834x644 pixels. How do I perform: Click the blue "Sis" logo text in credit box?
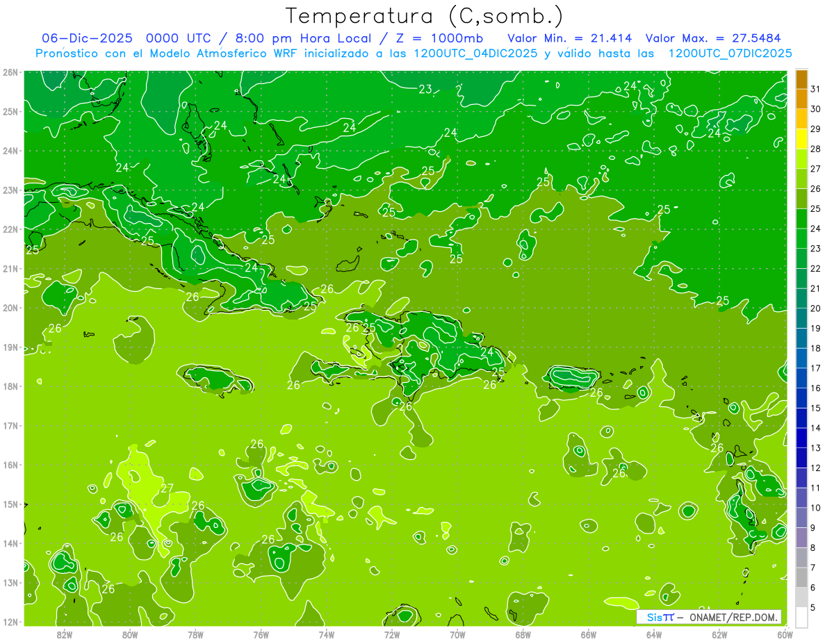click(x=655, y=617)
